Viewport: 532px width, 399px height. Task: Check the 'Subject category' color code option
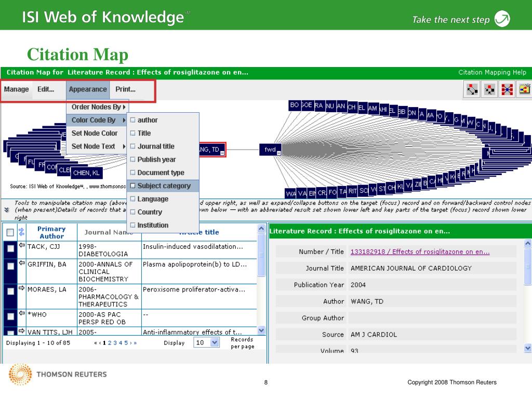pos(132,185)
